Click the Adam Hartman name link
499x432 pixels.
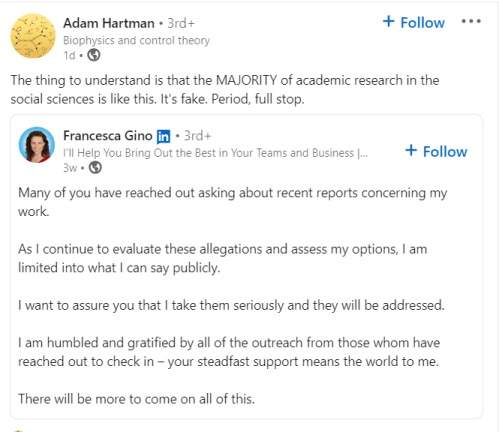pyautogui.click(x=109, y=23)
